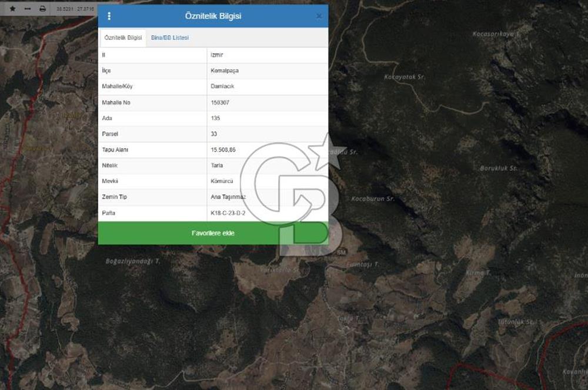Click the Pafta row label

[x=108, y=213]
